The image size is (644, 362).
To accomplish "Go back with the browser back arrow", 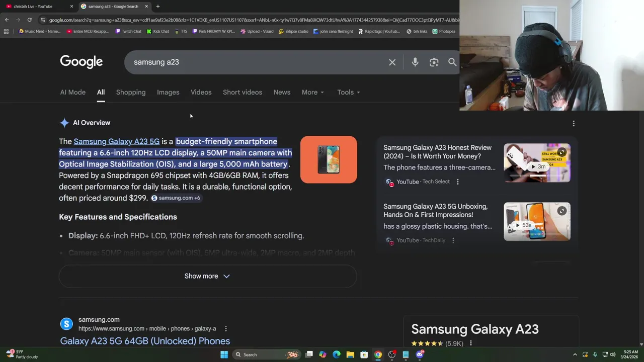I will (x=7, y=20).
